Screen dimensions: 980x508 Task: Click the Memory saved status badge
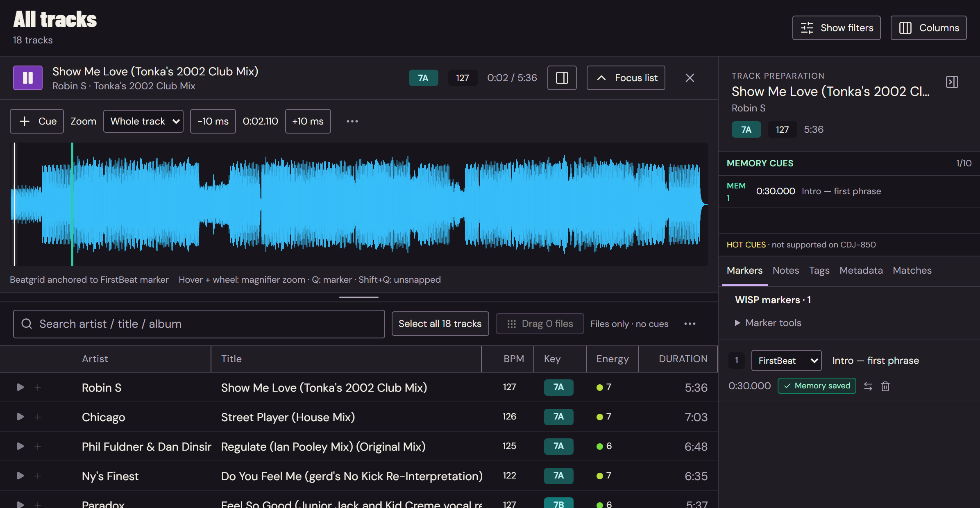(817, 386)
